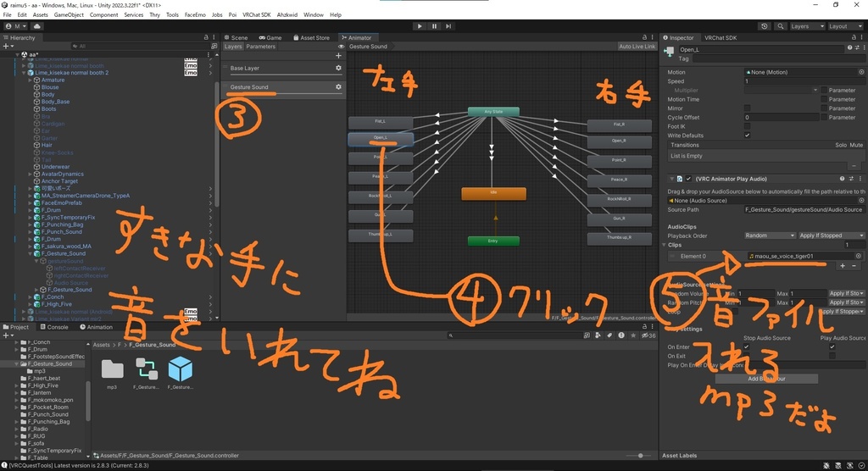868x471 pixels.
Task: Select the Any State node
Action: click(x=493, y=112)
